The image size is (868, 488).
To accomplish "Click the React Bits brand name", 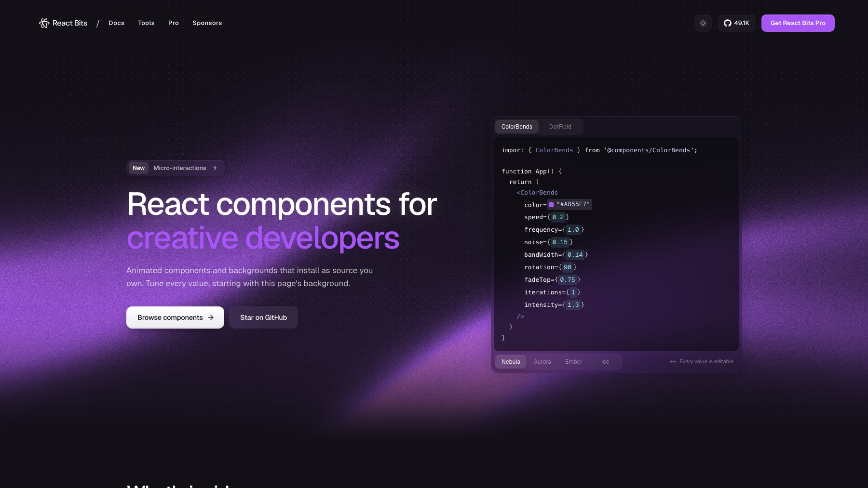I will tap(70, 23).
